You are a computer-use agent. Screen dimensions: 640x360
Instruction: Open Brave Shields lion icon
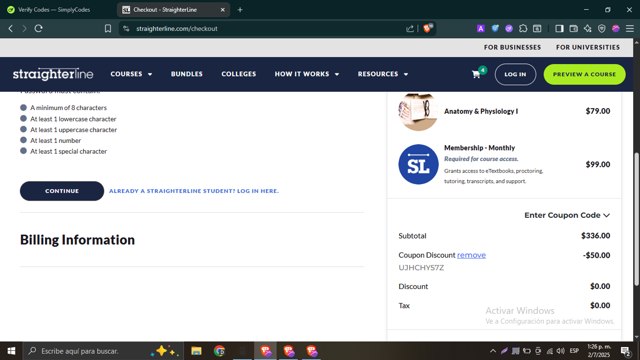[x=427, y=28]
